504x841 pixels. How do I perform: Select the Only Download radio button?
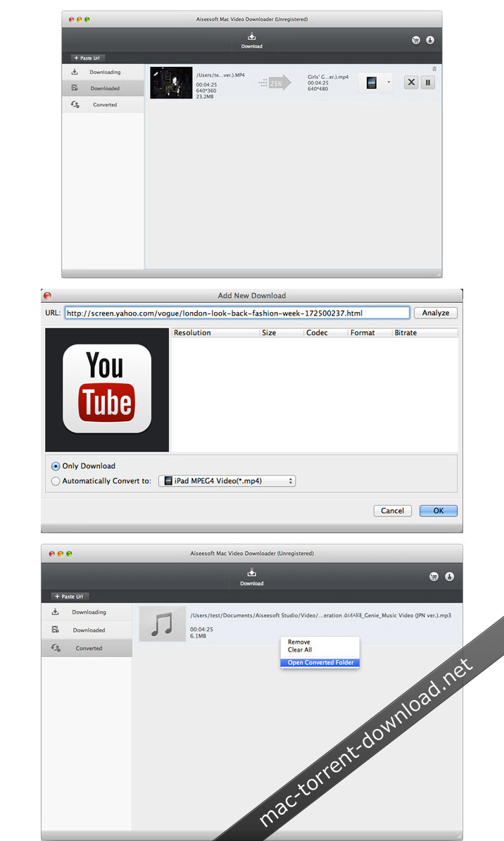(56, 466)
